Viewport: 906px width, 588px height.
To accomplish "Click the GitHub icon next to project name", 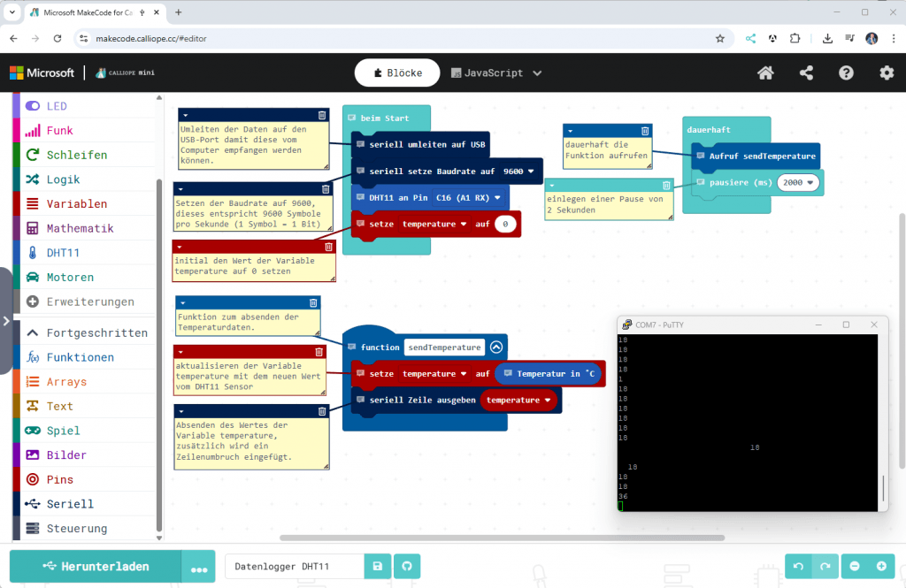I will tap(407, 566).
